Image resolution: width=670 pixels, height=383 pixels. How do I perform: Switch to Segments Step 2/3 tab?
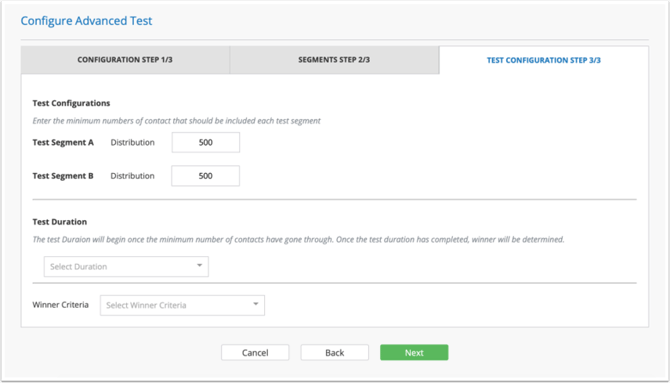[x=334, y=60]
